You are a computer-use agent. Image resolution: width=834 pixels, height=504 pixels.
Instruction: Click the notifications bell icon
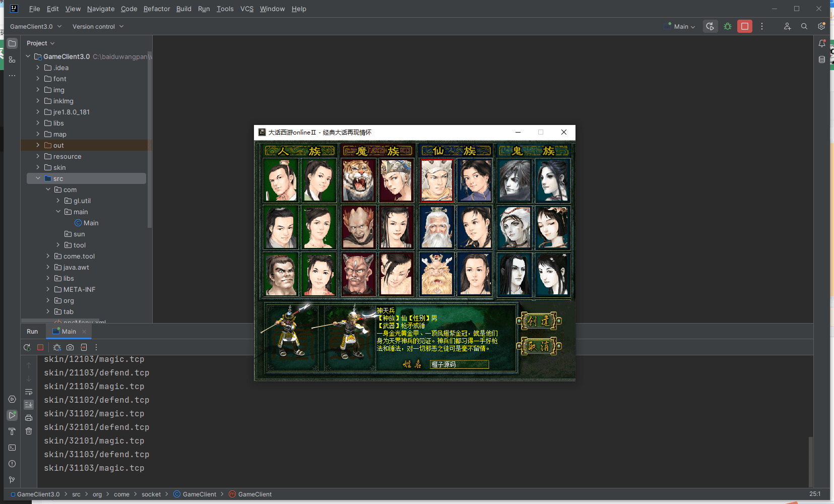click(822, 43)
